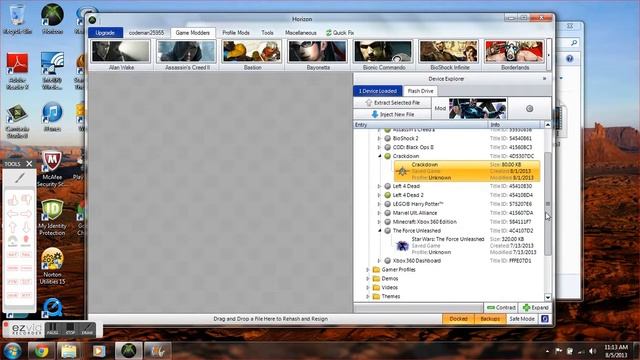Click the Recycle Bin desktop icon
This screenshot has width=640, height=360.
pos(17,18)
